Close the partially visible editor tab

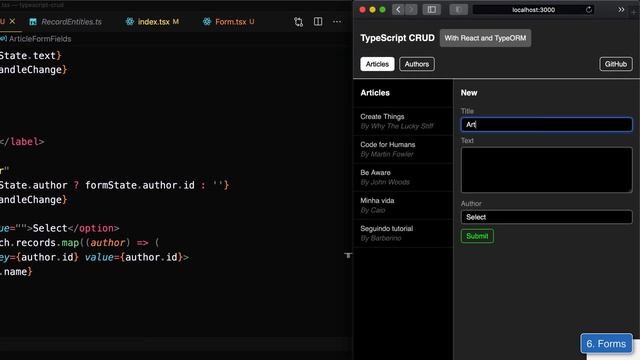pos(12,21)
